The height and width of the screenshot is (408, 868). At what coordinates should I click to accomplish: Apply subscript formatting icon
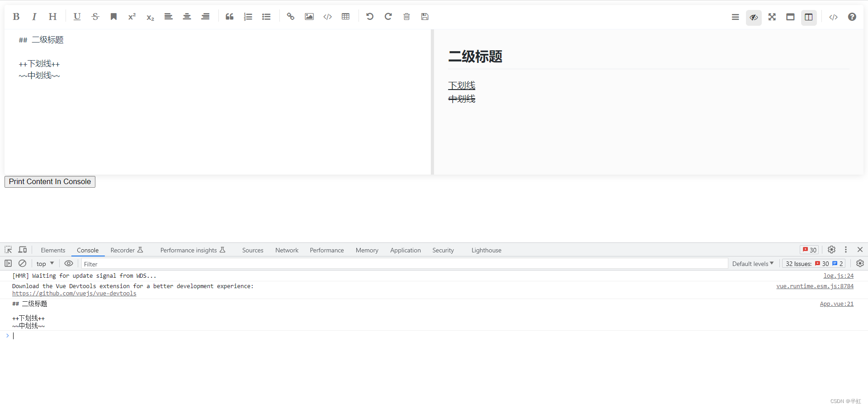150,17
